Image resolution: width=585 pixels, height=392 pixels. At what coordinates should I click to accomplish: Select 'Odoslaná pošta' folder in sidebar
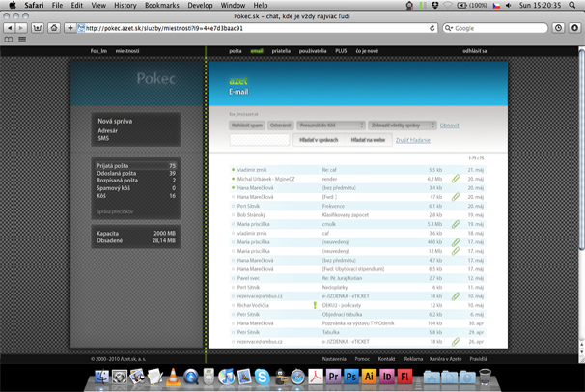(x=116, y=173)
